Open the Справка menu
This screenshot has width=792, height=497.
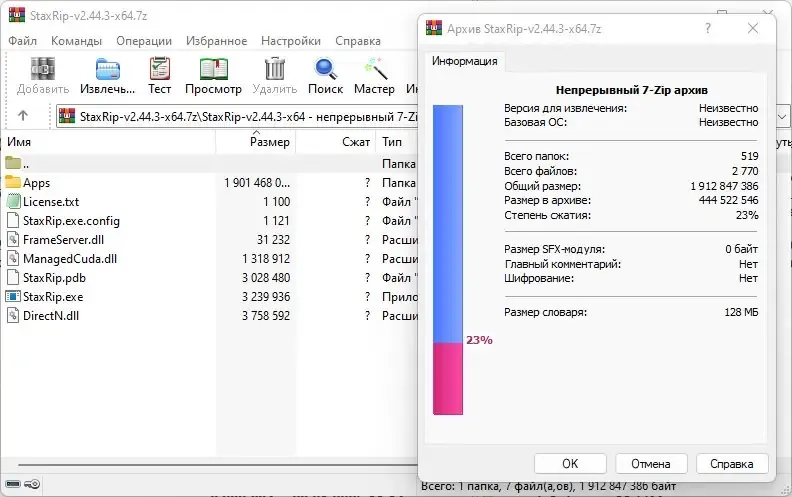click(358, 41)
